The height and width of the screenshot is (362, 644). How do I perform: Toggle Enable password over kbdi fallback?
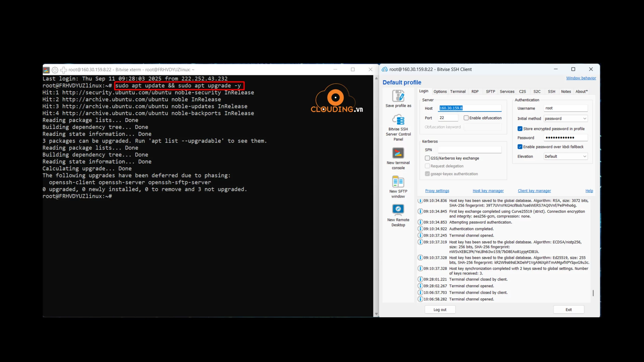520,147
